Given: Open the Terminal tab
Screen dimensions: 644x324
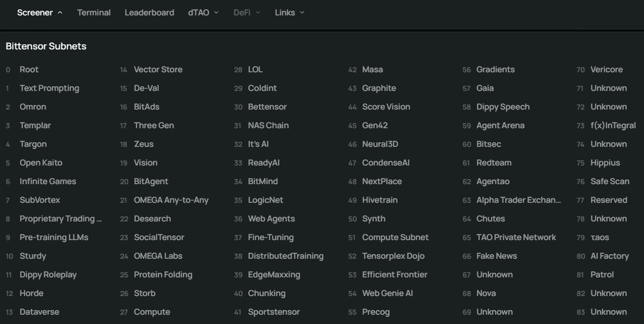Looking at the screenshot, I should click(94, 12).
